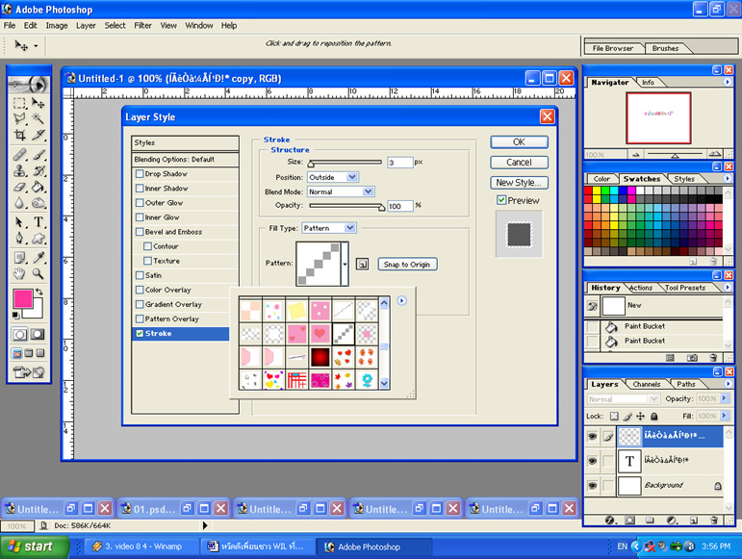Open the pattern picker arrow
This screenshot has width=742, height=560.
coord(345,264)
